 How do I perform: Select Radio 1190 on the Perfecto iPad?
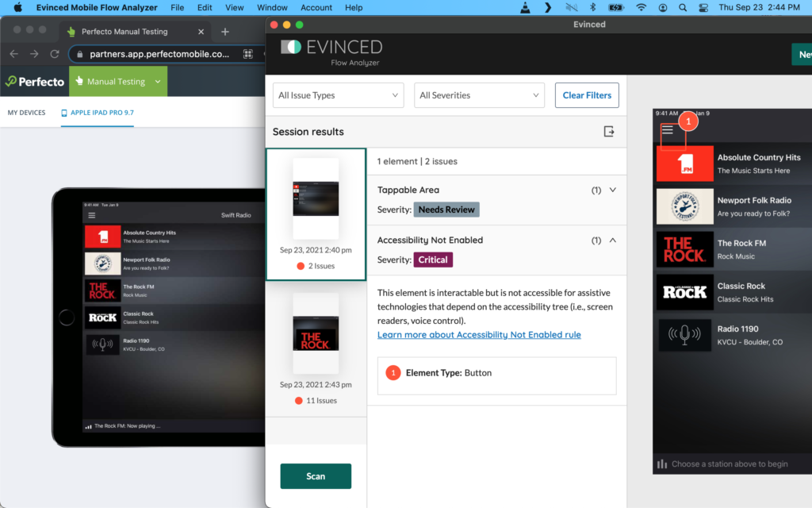click(x=174, y=344)
